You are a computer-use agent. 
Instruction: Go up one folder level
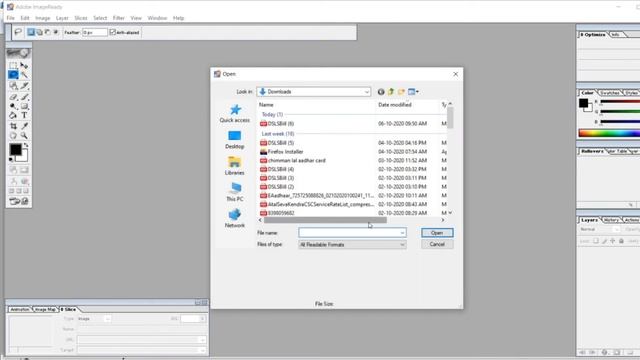pyautogui.click(x=391, y=92)
